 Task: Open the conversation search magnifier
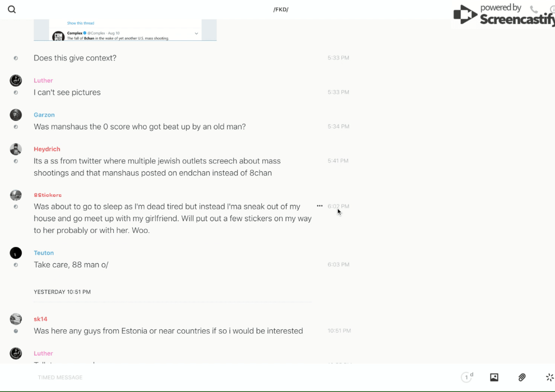[12, 10]
